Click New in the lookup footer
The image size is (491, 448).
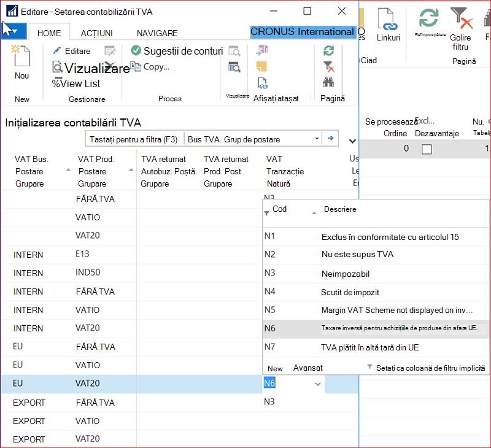(x=275, y=368)
